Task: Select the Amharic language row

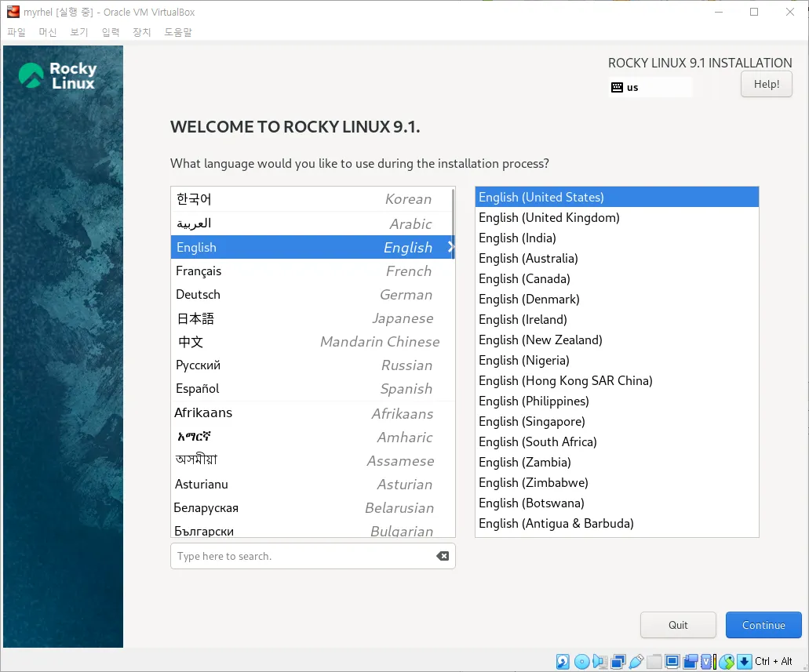Action: click(312, 437)
